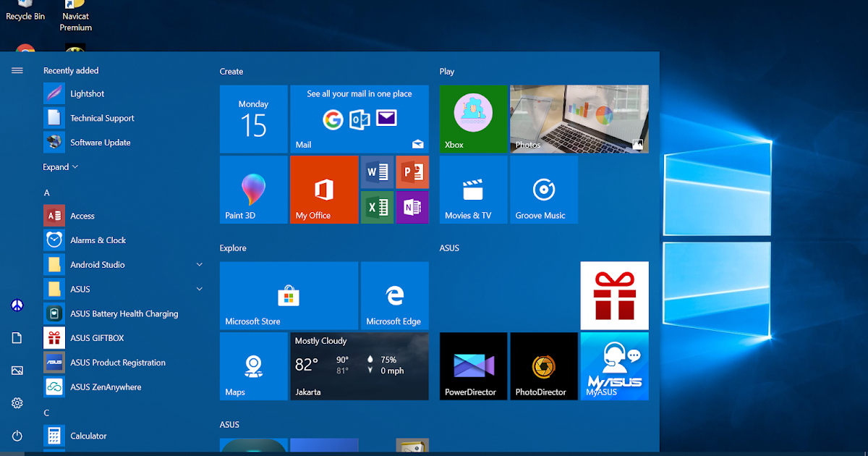
Task: Open the Maps tile
Action: (253, 366)
